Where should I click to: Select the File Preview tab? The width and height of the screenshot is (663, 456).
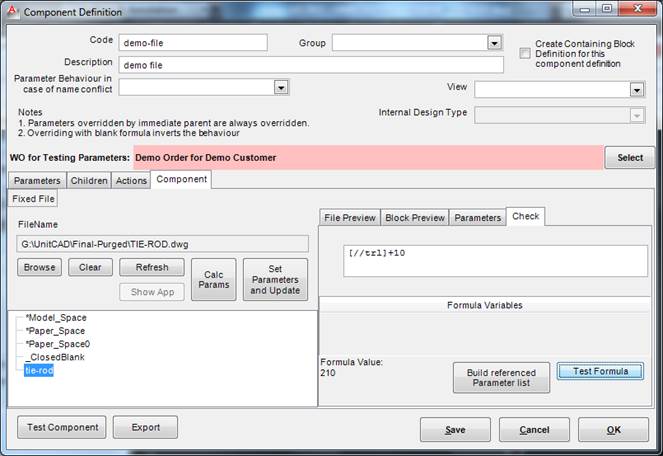pyautogui.click(x=350, y=218)
